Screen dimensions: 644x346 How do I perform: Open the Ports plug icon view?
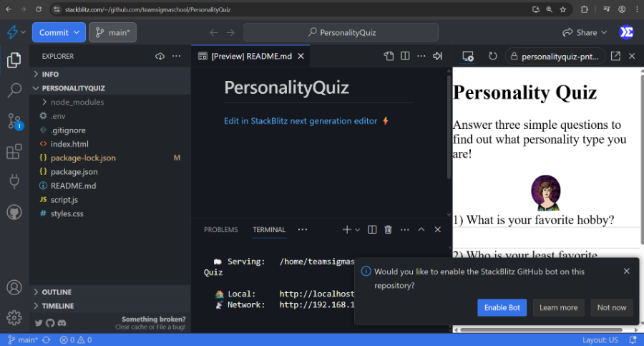pyautogui.click(x=14, y=181)
